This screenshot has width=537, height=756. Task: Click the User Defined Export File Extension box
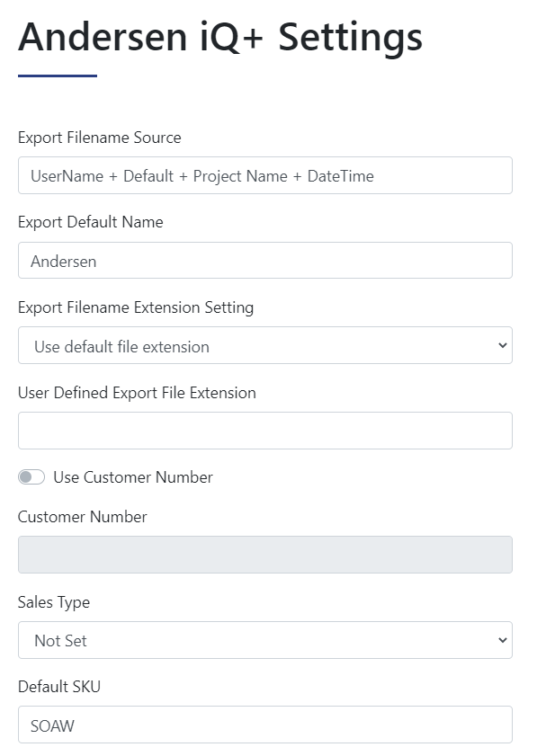[x=264, y=431]
